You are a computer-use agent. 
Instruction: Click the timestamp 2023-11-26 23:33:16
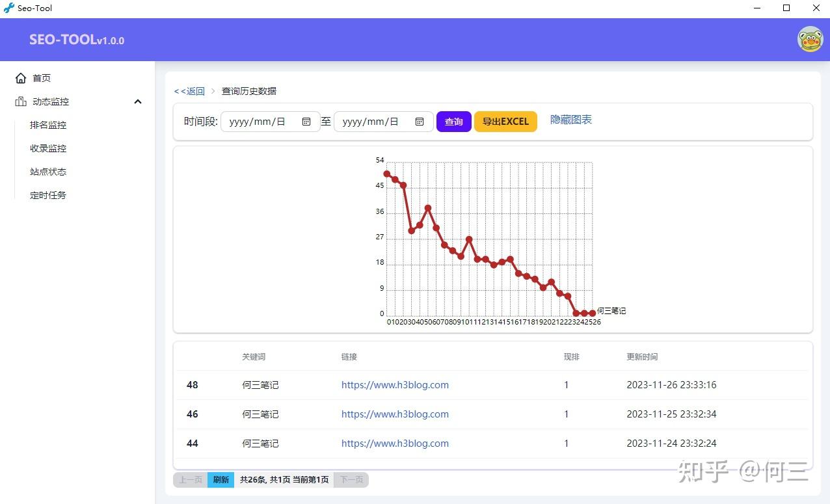tap(671, 385)
